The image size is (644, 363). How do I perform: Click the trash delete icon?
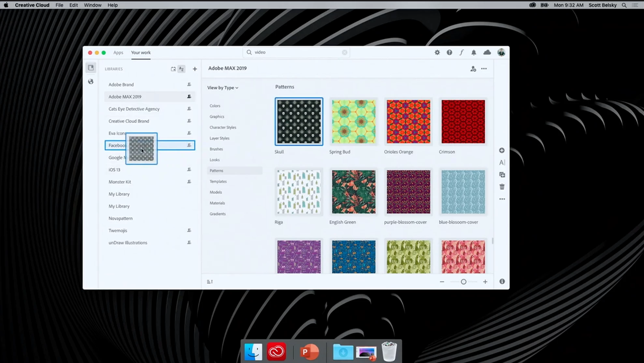click(502, 187)
